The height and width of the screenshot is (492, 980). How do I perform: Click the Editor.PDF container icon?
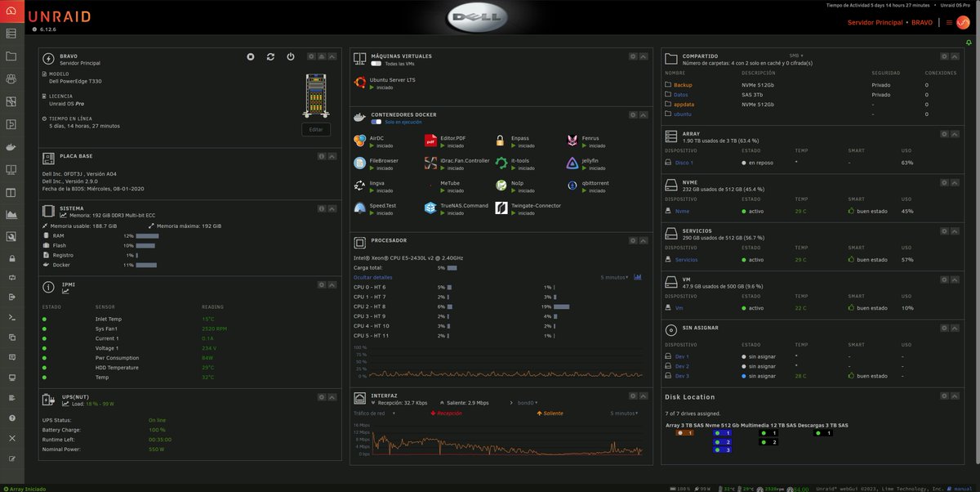tap(430, 141)
